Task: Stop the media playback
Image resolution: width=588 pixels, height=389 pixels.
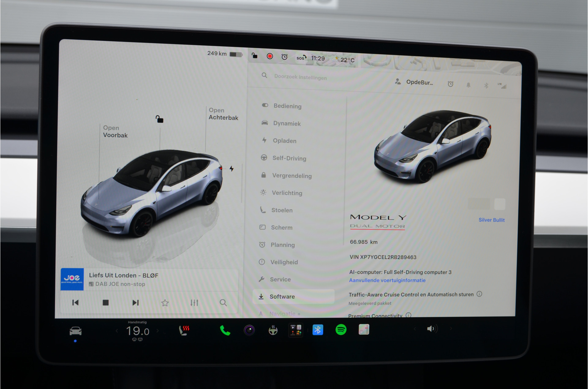Action: tap(105, 303)
